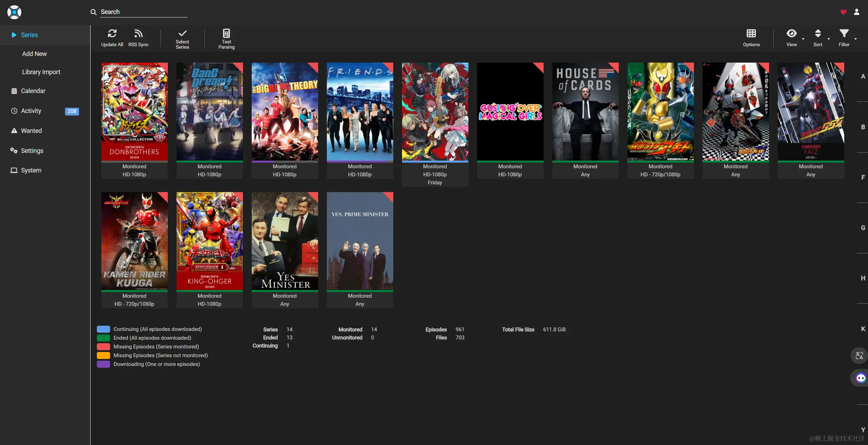Screen dimensions: 868x445
Task: Click the RSS Sync icon
Action: tap(138, 34)
